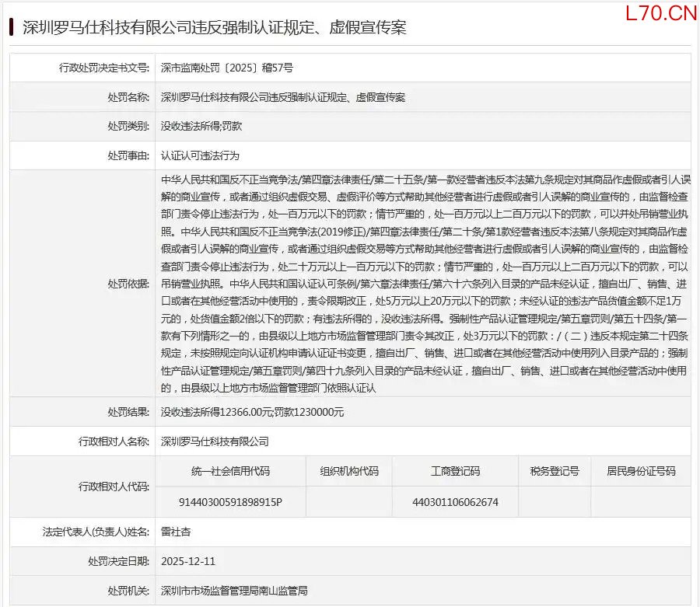Click the 工商登记码 column header
Image resolution: width=700 pixels, height=607 pixels.
(455, 471)
